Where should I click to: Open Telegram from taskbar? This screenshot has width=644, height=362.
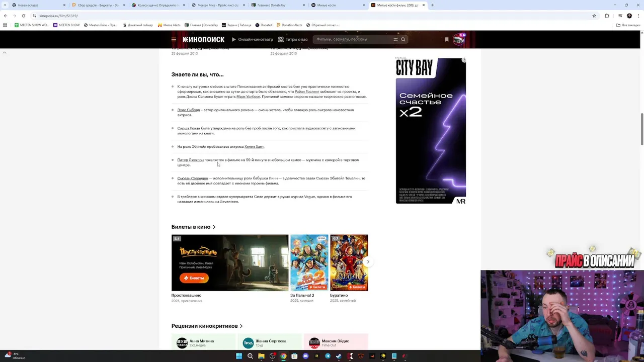coord(328,356)
